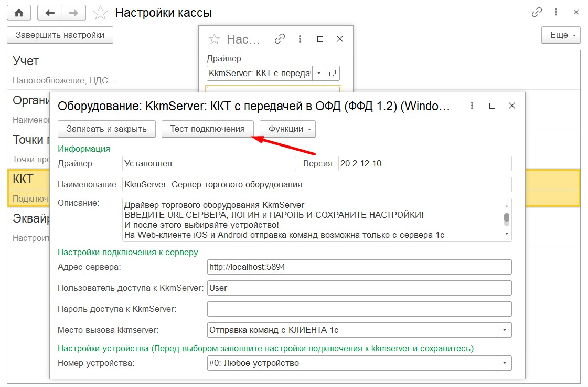Open the selected driver record icon
Screen dimensions: 588x387
(x=332, y=73)
